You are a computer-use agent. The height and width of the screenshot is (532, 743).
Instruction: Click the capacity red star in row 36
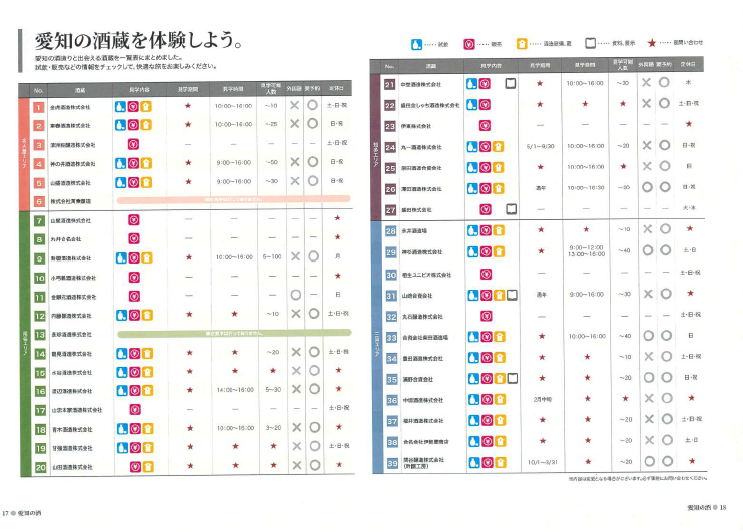(x=625, y=398)
